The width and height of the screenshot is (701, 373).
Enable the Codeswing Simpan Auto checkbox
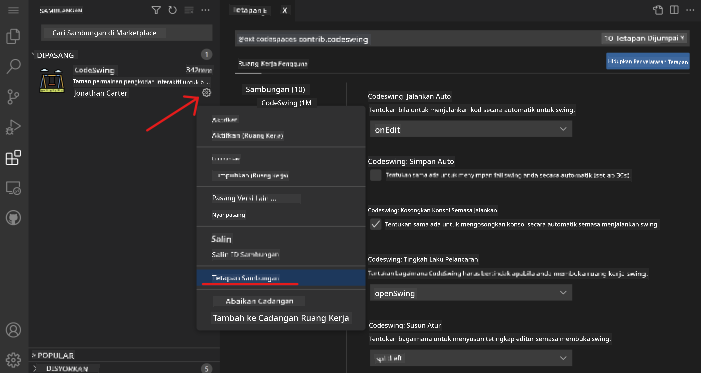tap(376, 175)
